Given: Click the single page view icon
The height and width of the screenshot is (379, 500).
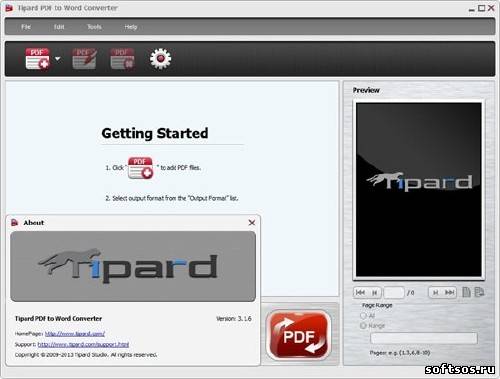Looking at the screenshot, I should 466,292.
